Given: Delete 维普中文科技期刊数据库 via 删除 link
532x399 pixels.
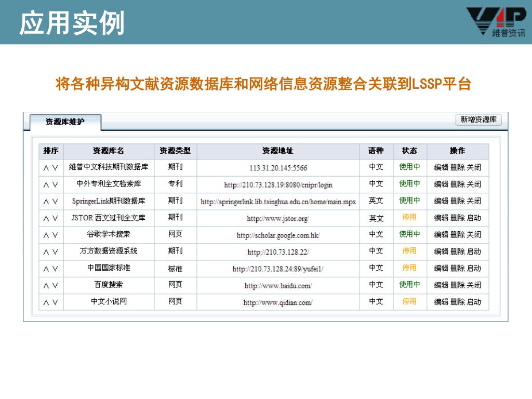Looking at the screenshot, I should [458, 167].
